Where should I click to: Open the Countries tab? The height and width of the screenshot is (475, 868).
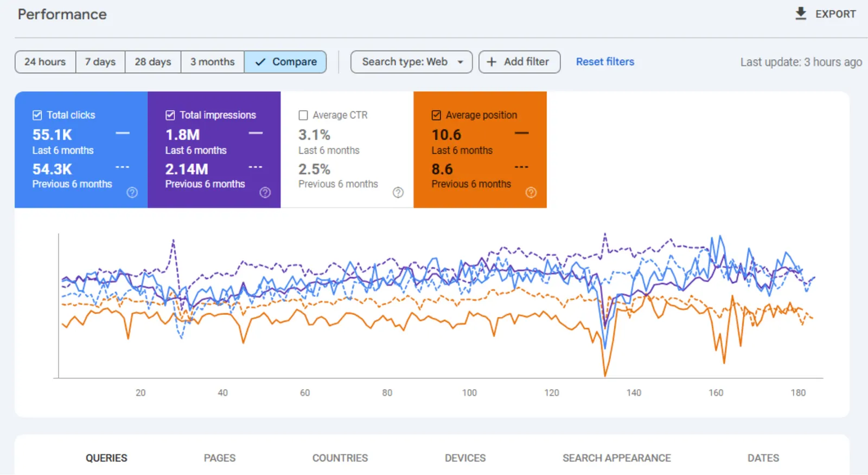(340, 458)
